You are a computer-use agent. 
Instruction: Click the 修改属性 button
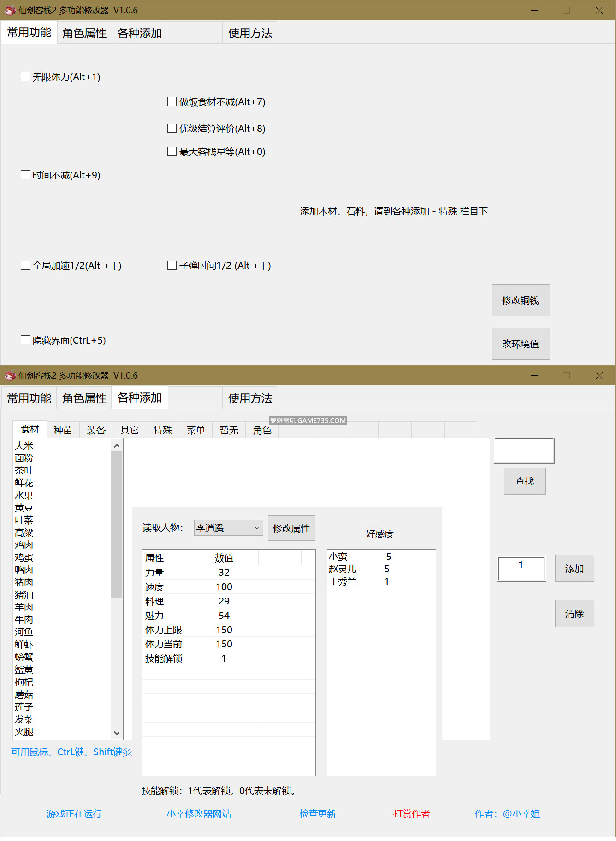pos(291,528)
